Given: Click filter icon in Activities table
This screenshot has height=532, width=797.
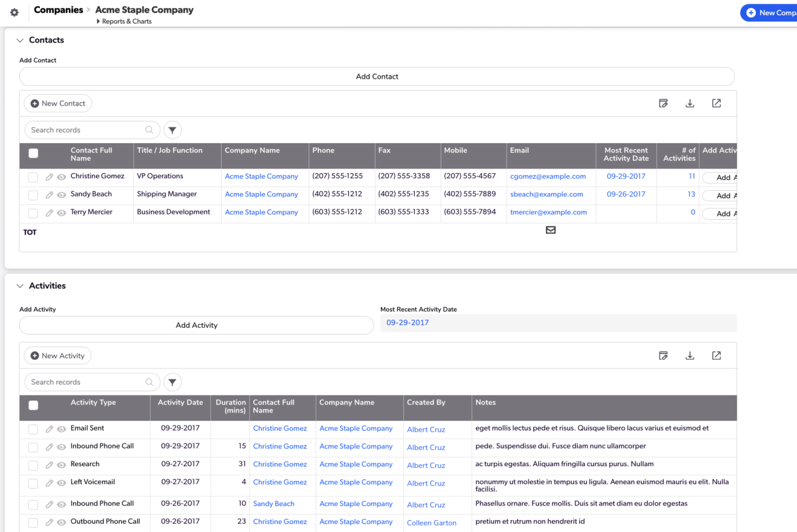Looking at the screenshot, I should click(x=172, y=382).
